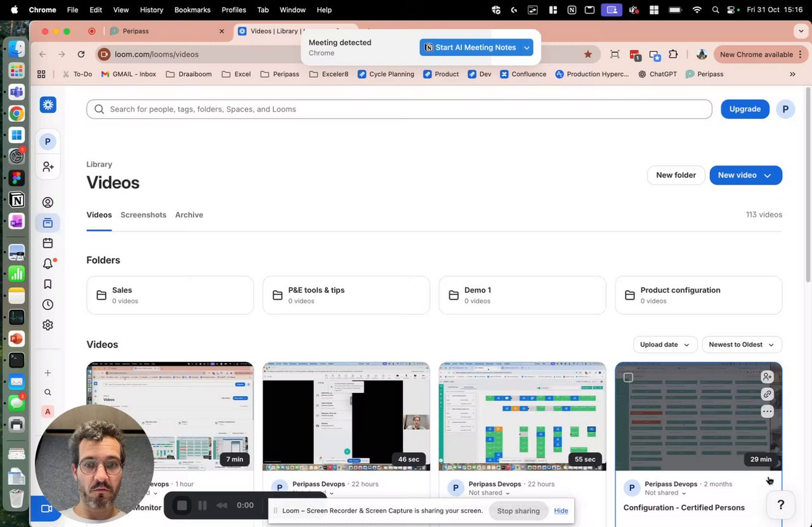The width and height of the screenshot is (812, 527).
Task: Open the History clock icon in sidebar
Action: 48,305
